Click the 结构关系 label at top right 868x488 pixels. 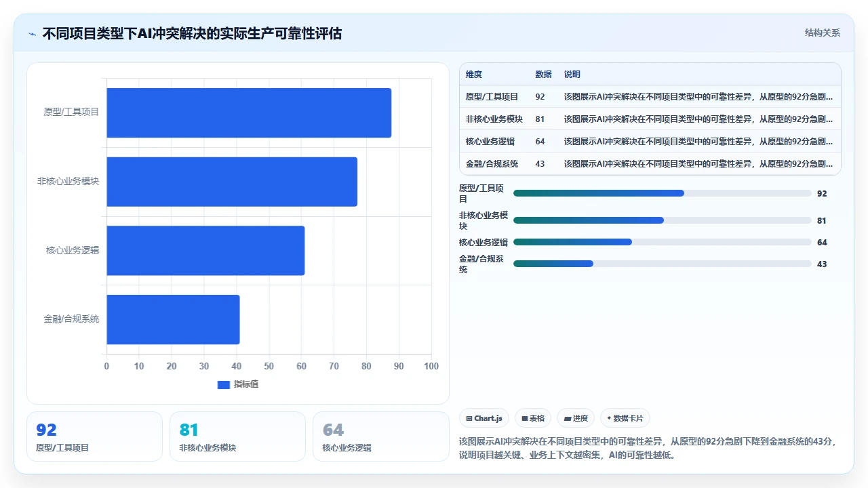coord(822,33)
